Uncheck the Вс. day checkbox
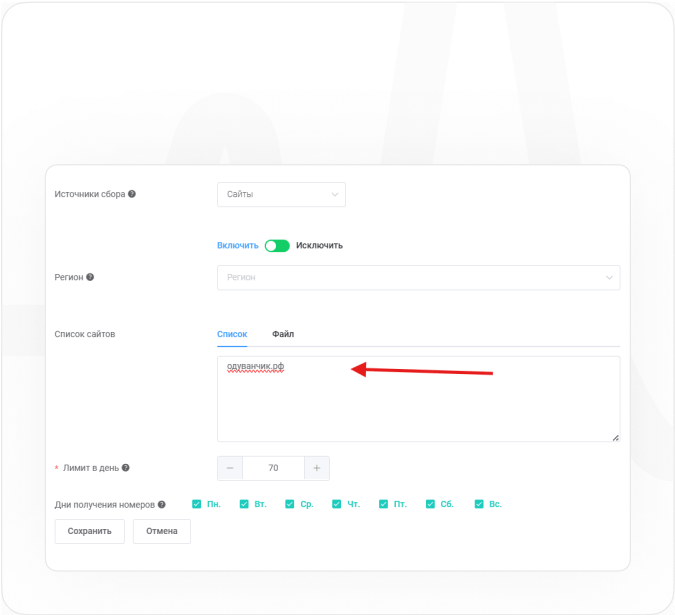Image resolution: width=675 pixels, height=615 pixels. (479, 504)
